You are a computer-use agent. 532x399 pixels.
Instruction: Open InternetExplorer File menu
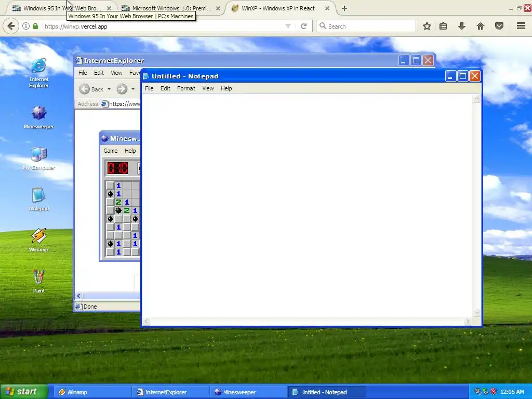coord(83,73)
